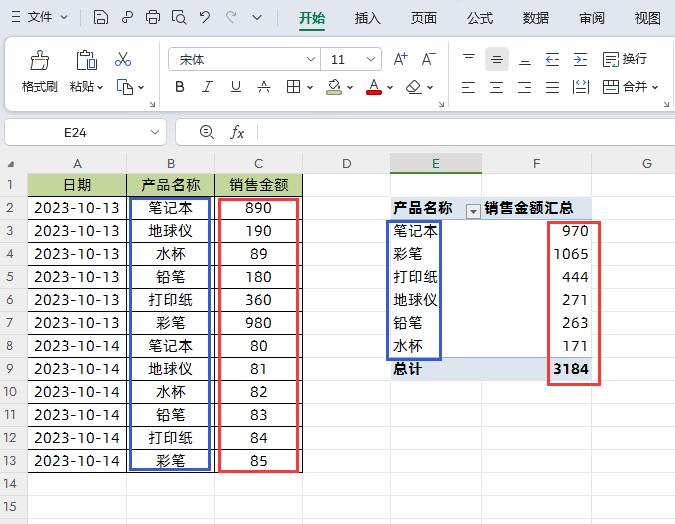675x524 pixels.
Task: Open the 产品名称 pivot filter dropdown
Action: coord(473,211)
